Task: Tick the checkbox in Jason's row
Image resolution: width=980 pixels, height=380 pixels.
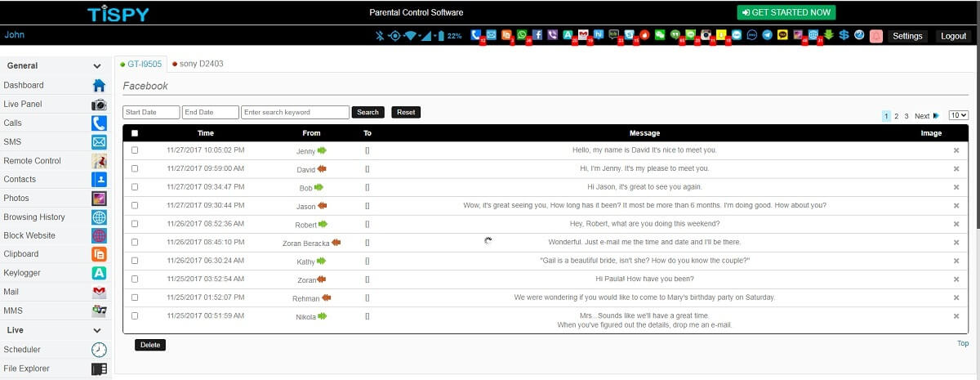Action: coord(135,205)
